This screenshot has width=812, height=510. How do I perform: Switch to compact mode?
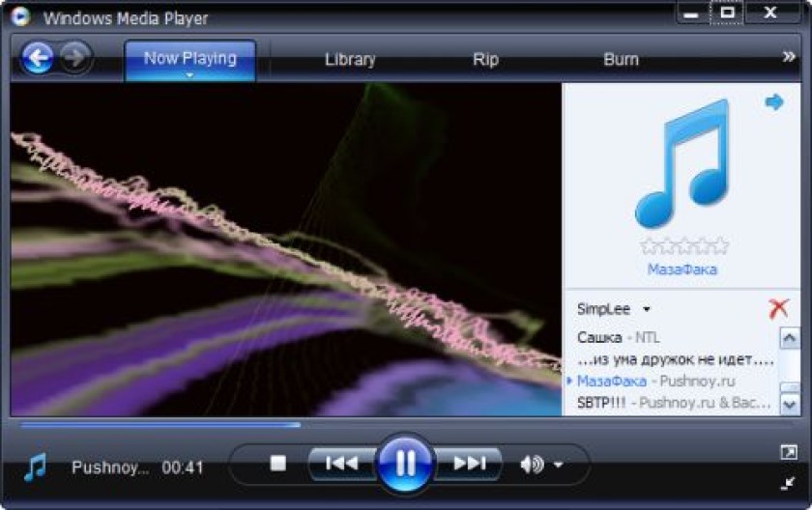pos(788,484)
